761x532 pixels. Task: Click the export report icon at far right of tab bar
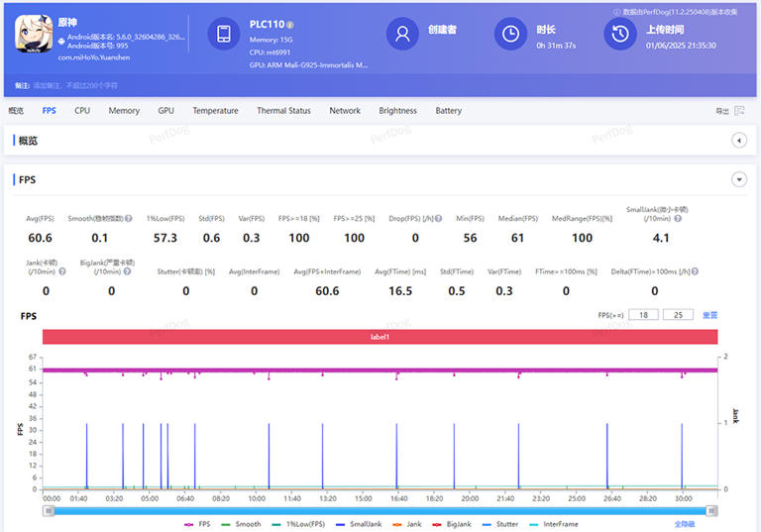coord(739,111)
